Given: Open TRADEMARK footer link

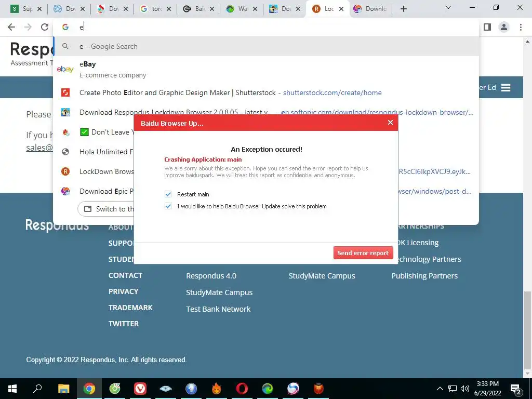Looking at the screenshot, I should [130, 308].
